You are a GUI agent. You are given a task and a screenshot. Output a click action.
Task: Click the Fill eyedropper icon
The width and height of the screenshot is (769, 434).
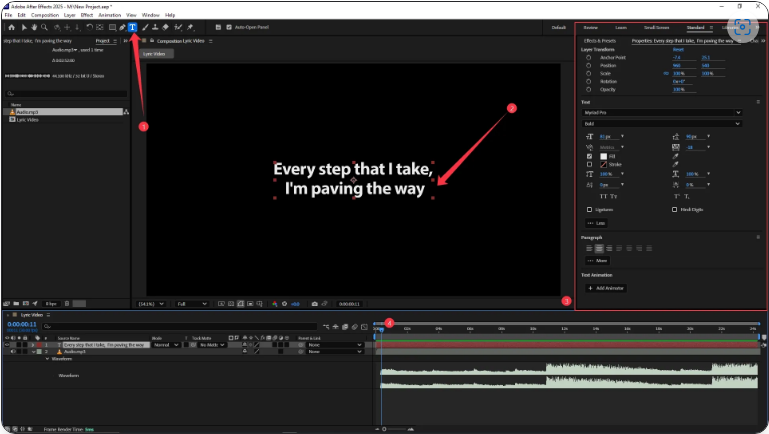[x=675, y=156]
